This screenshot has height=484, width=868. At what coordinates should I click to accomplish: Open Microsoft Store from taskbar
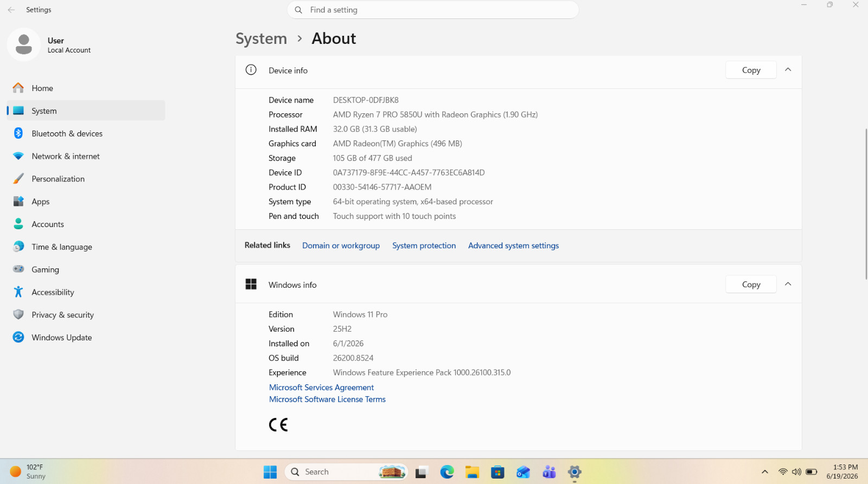[x=497, y=472]
